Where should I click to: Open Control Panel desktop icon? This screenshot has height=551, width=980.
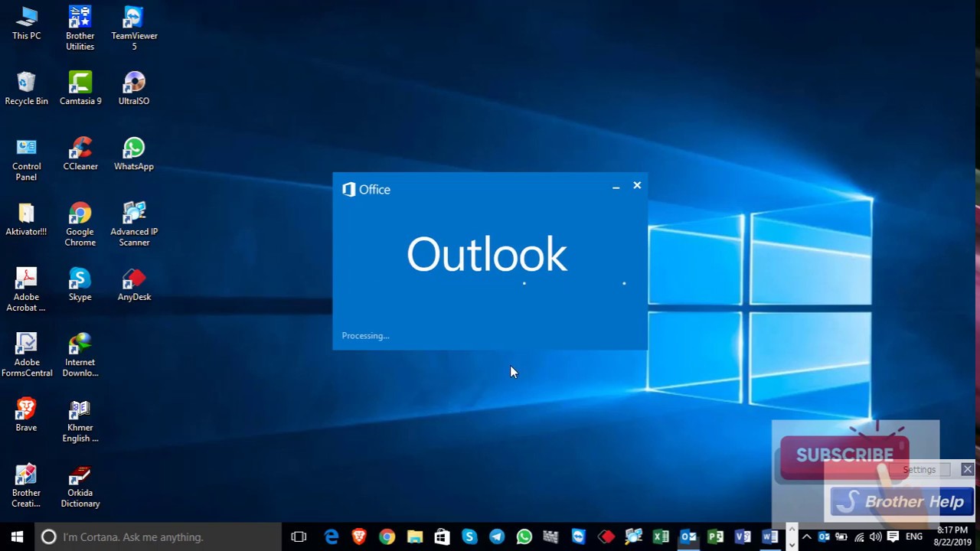pyautogui.click(x=26, y=160)
